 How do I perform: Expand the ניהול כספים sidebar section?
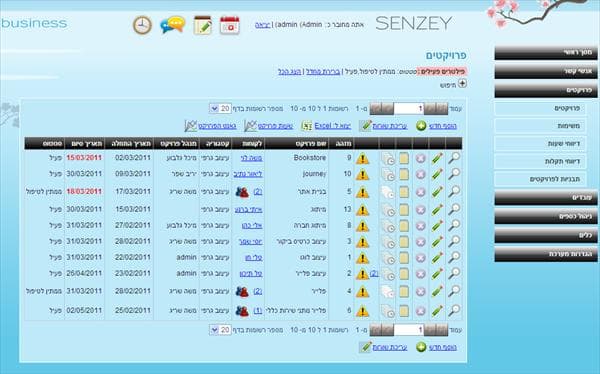[x=546, y=216]
